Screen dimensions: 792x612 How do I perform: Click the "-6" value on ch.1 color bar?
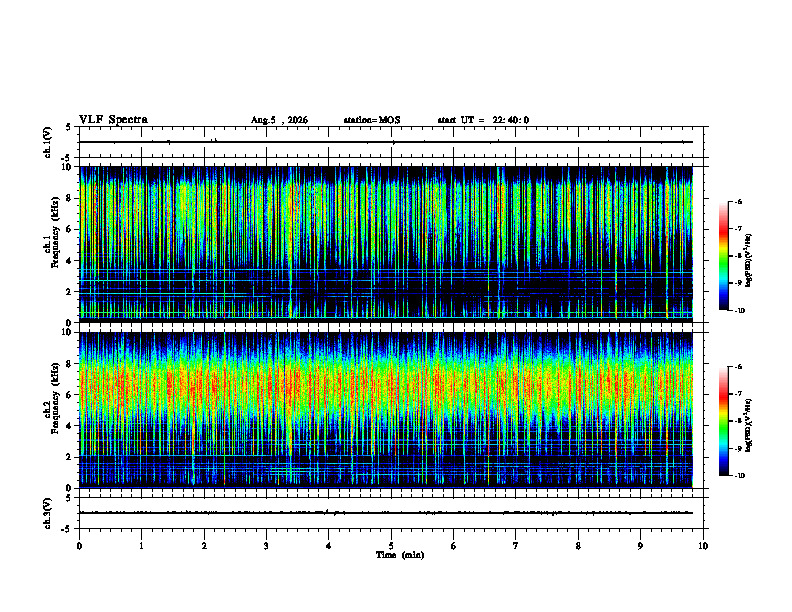tap(738, 201)
